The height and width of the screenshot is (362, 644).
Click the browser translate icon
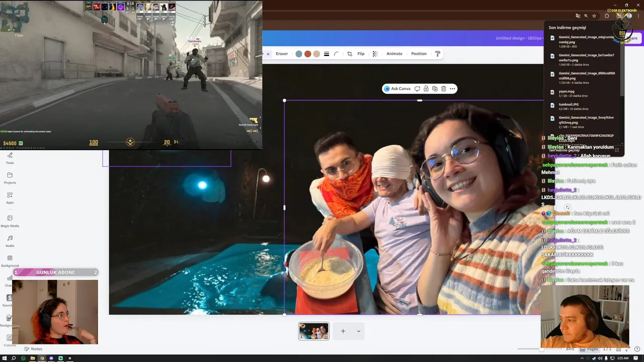(578, 16)
